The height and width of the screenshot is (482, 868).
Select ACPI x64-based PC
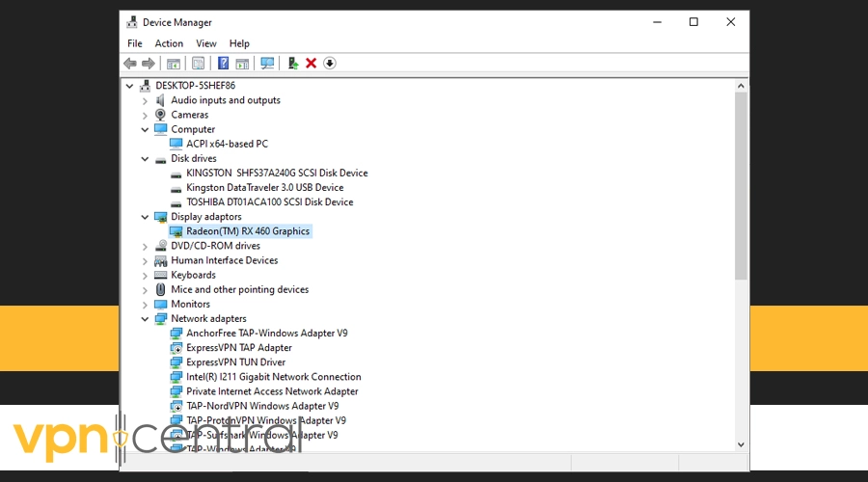(x=227, y=144)
